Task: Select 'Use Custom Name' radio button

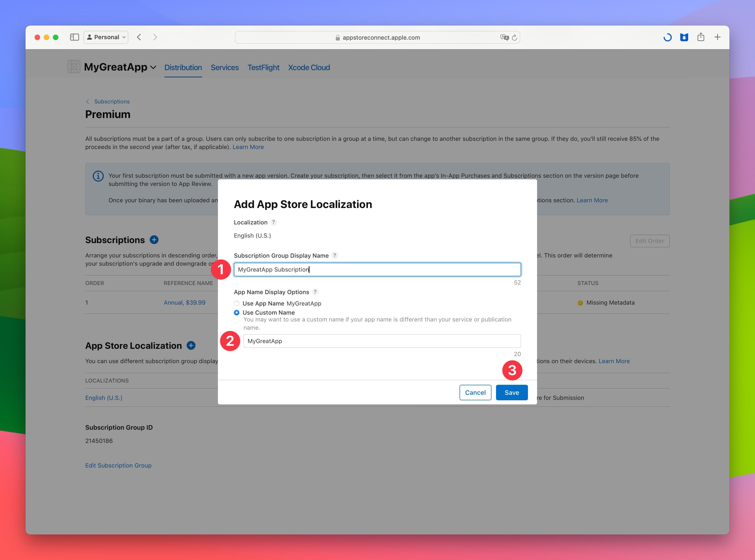Action: click(237, 312)
